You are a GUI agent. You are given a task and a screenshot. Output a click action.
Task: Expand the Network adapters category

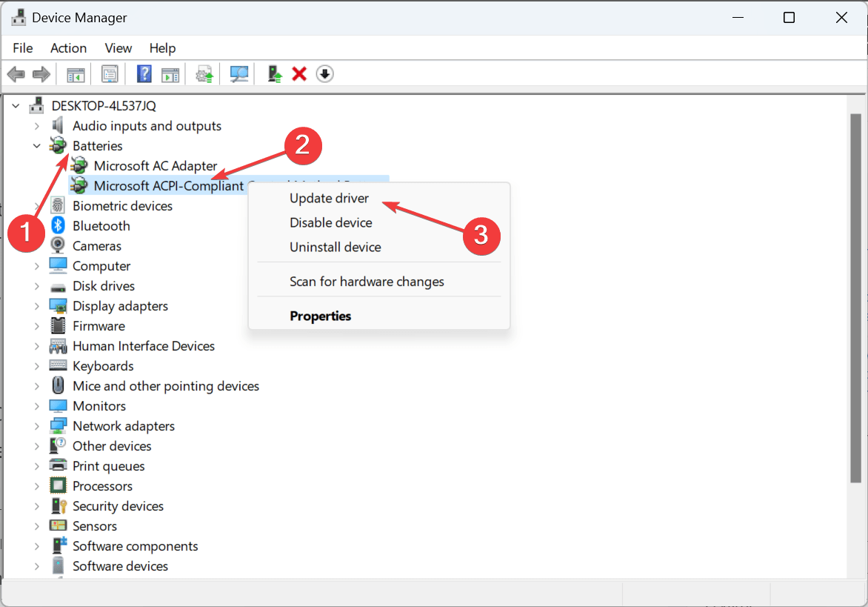point(36,425)
